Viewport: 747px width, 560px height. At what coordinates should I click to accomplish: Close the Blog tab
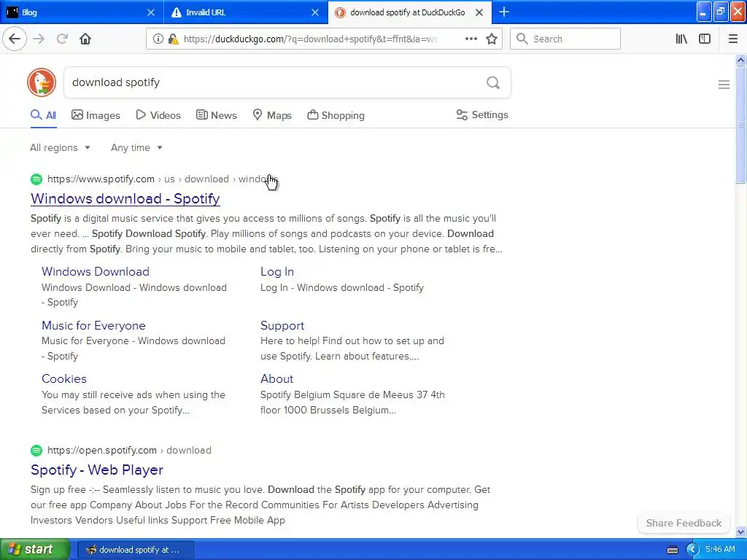[x=150, y=12]
